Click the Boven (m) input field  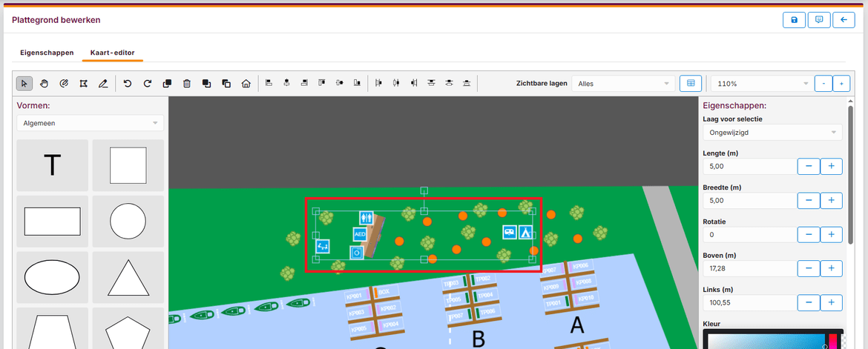point(748,268)
